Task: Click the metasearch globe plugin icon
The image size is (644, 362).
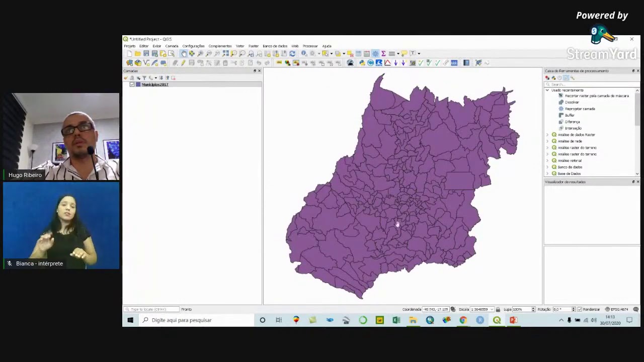Action: click(350, 62)
